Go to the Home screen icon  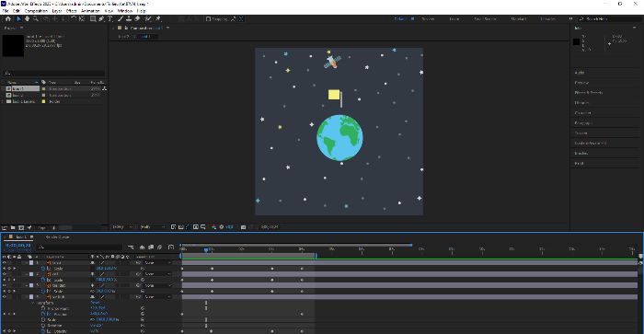(7, 19)
